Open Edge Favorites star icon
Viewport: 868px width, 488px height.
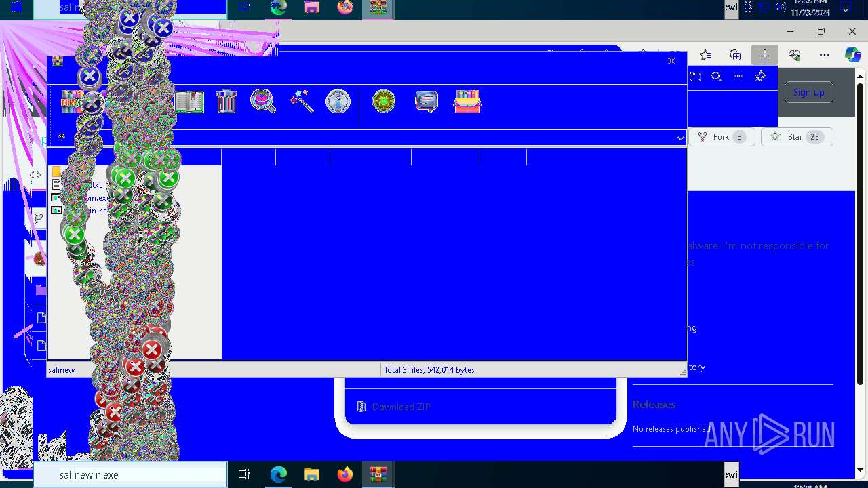pyautogui.click(x=705, y=55)
